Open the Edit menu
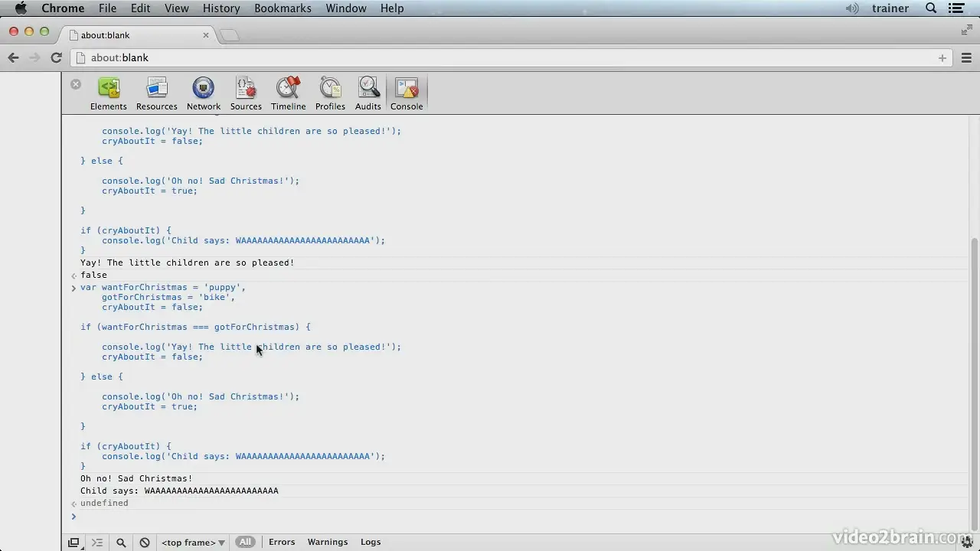 (140, 8)
